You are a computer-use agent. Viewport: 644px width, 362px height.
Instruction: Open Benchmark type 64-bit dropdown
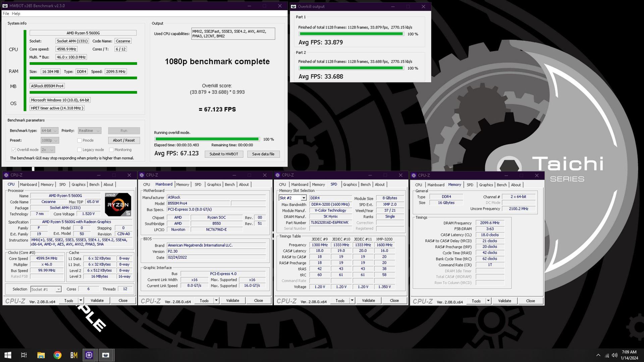pyautogui.click(x=50, y=131)
